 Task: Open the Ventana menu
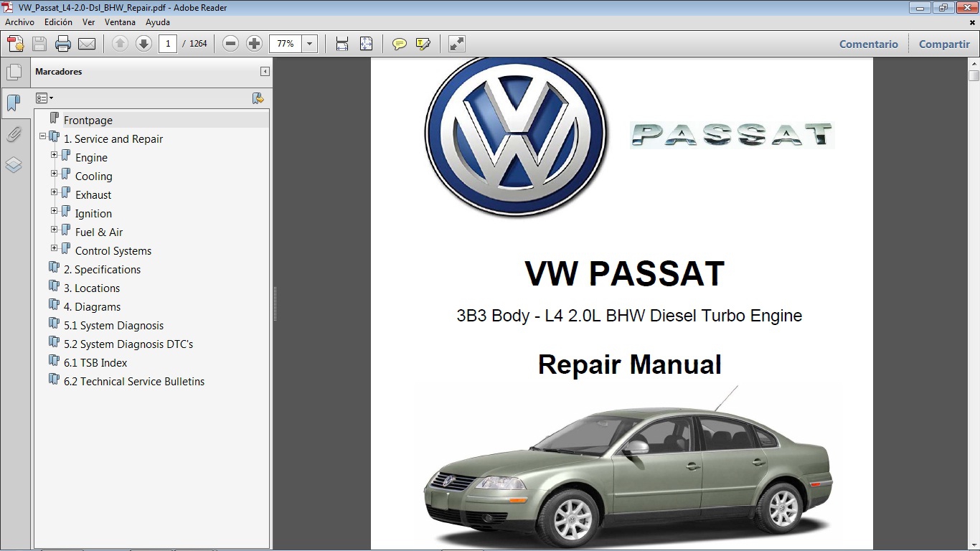(120, 22)
